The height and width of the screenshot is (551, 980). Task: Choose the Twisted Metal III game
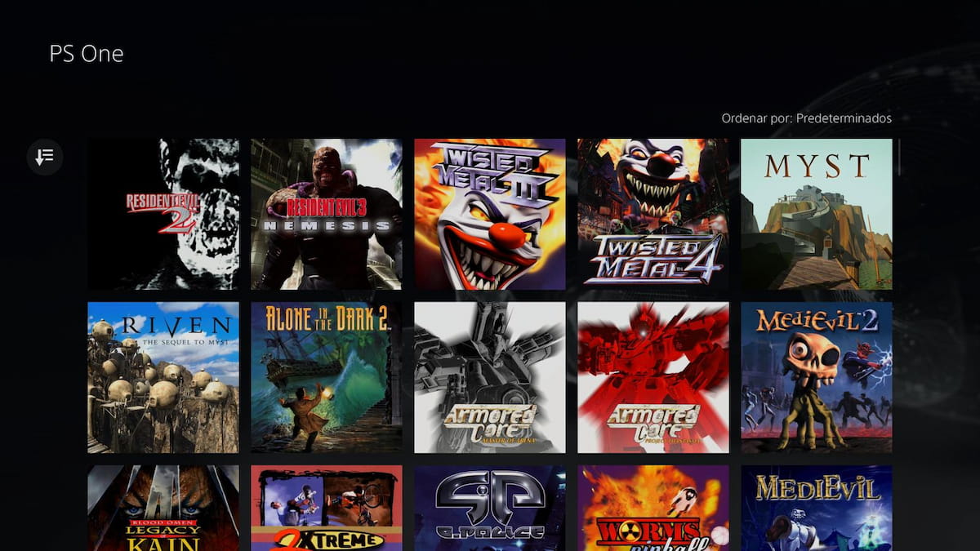[490, 214]
